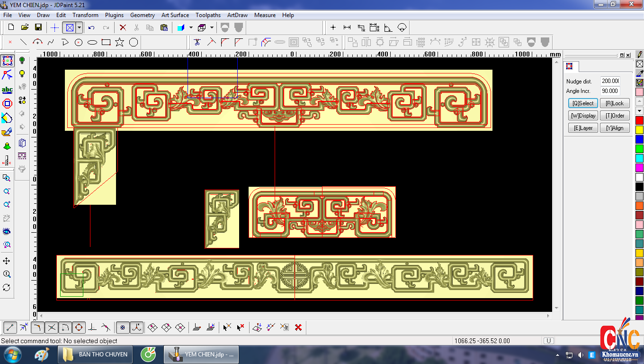Screen dimensions: 644x364
Task: Click the trim scissors icon
Action: 197,42
